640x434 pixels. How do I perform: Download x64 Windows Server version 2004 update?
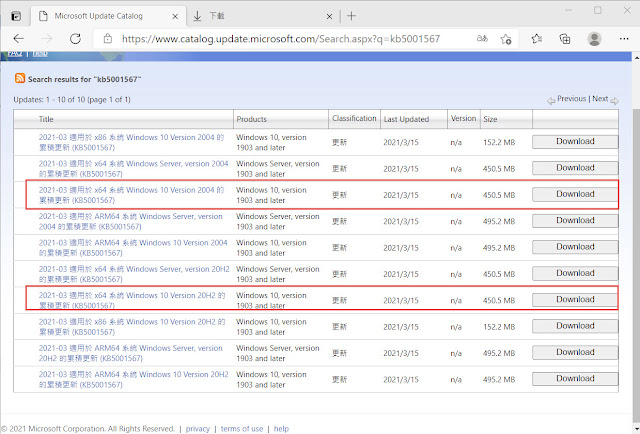[575, 168]
